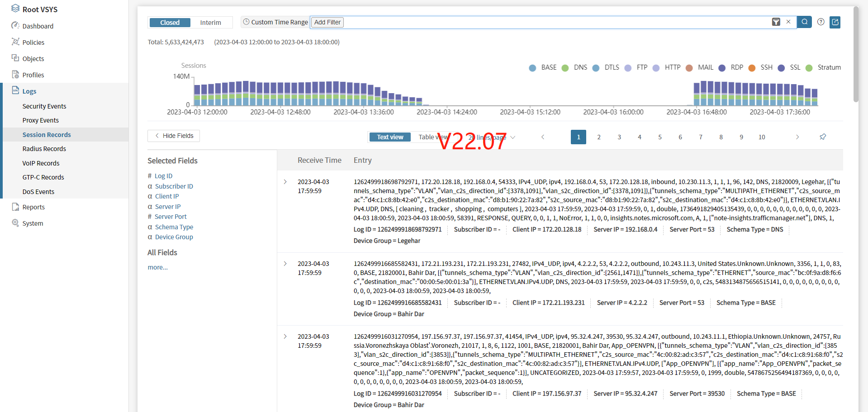Click the more... link under All Fields
This screenshot has width=868, height=412.
coord(157,267)
